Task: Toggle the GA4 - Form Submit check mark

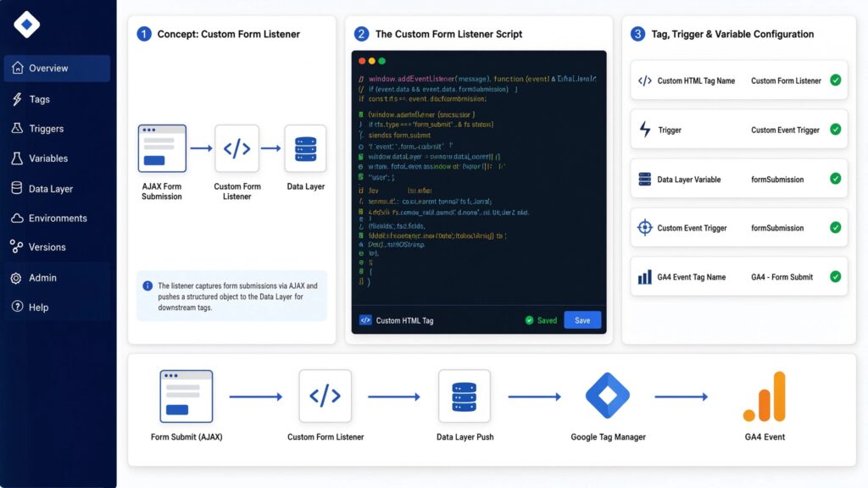Action: pyautogui.click(x=835, y=277)
